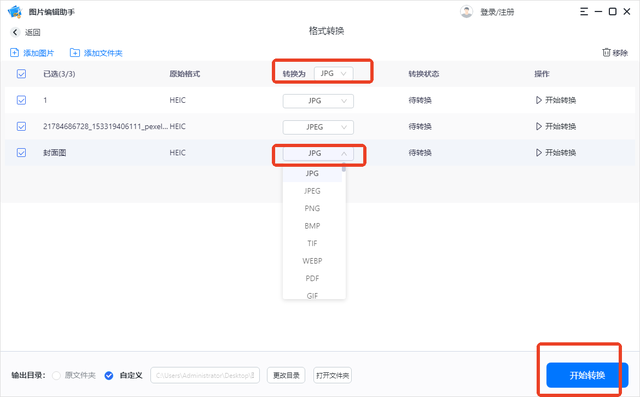Toggle the select-all checkbox 已选(3/3)
This screenshot has height=397, width=640.
[x=21, y=74]
